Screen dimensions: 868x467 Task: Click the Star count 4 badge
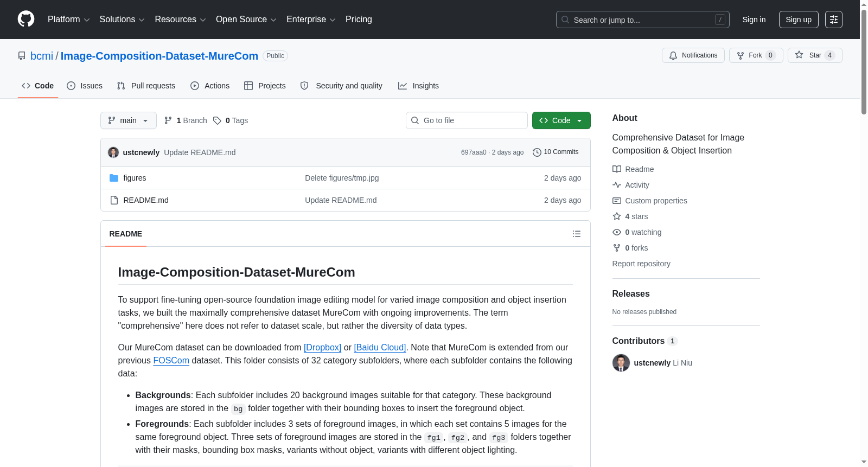829,55
